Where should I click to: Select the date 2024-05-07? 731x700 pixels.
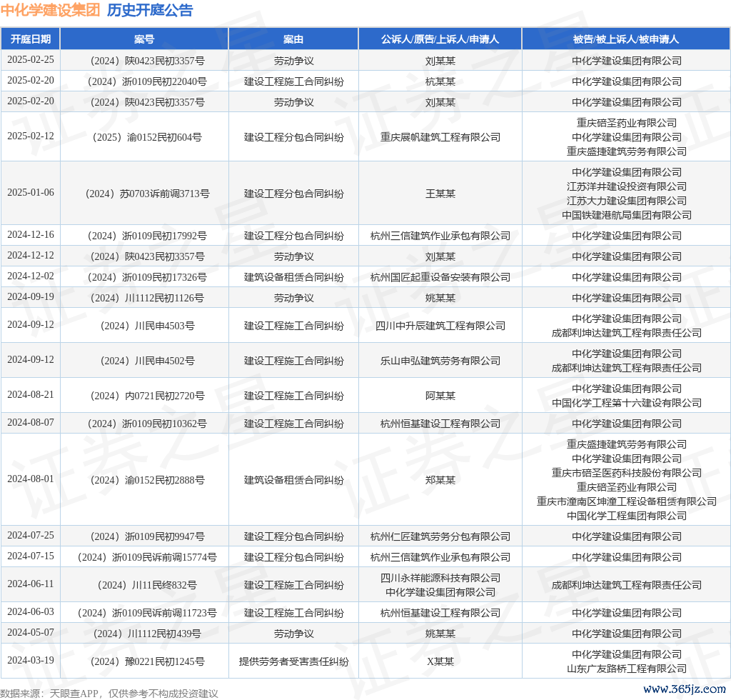31,633
